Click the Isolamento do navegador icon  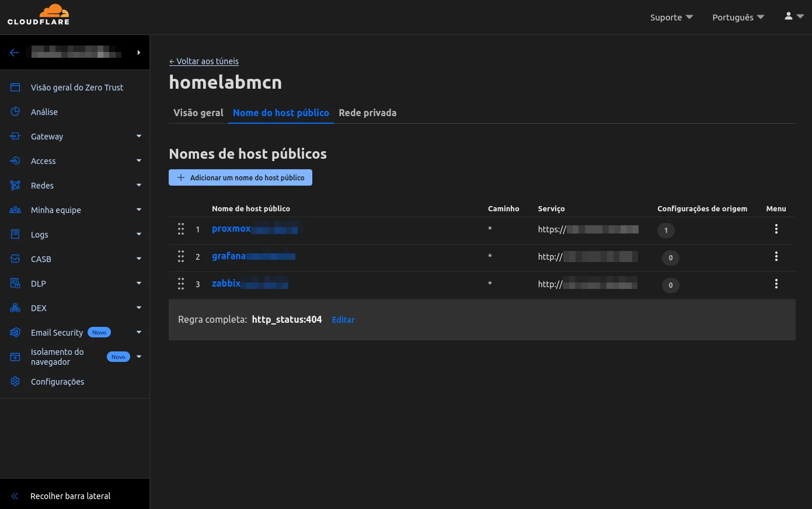[x=15, y=357]
